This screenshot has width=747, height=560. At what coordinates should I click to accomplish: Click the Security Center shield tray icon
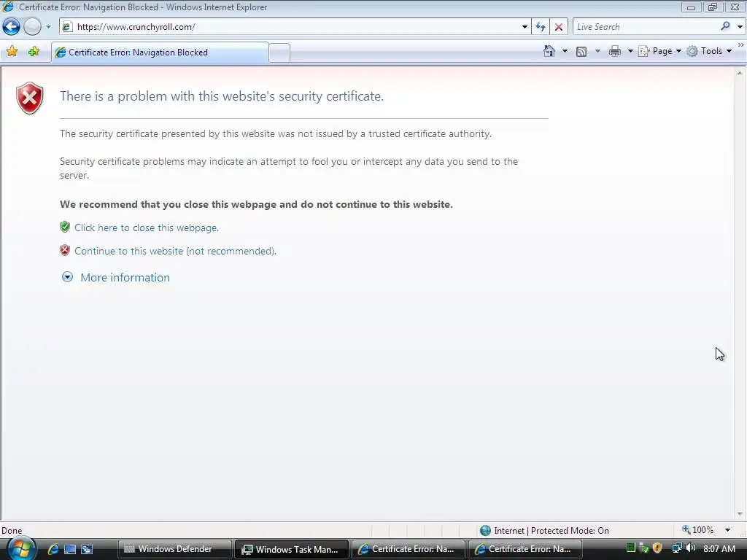coord(657,548)
